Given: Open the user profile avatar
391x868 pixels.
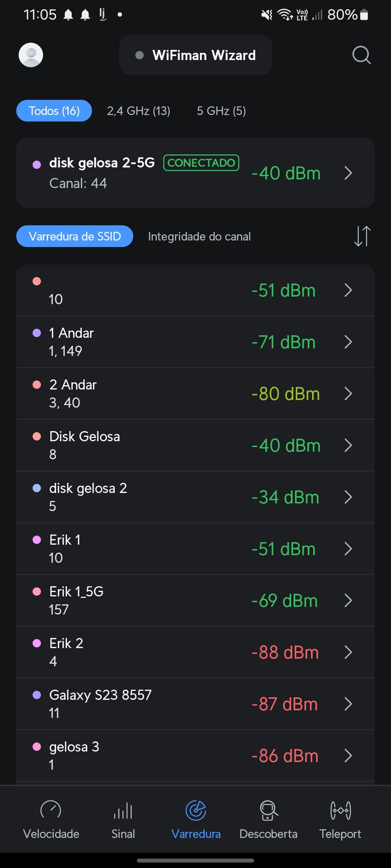Looking at the screenshot, I should pyautogui.click(x=31, y=55).
